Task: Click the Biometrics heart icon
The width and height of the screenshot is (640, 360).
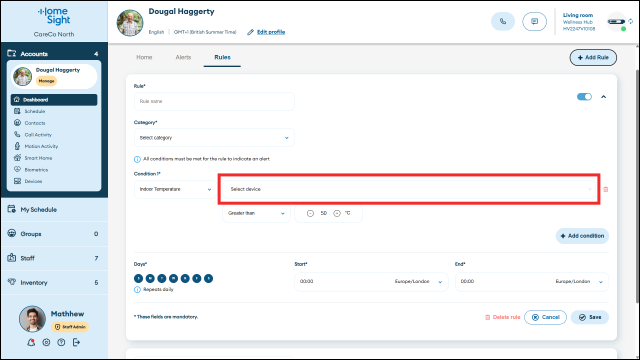Action: 17,169
